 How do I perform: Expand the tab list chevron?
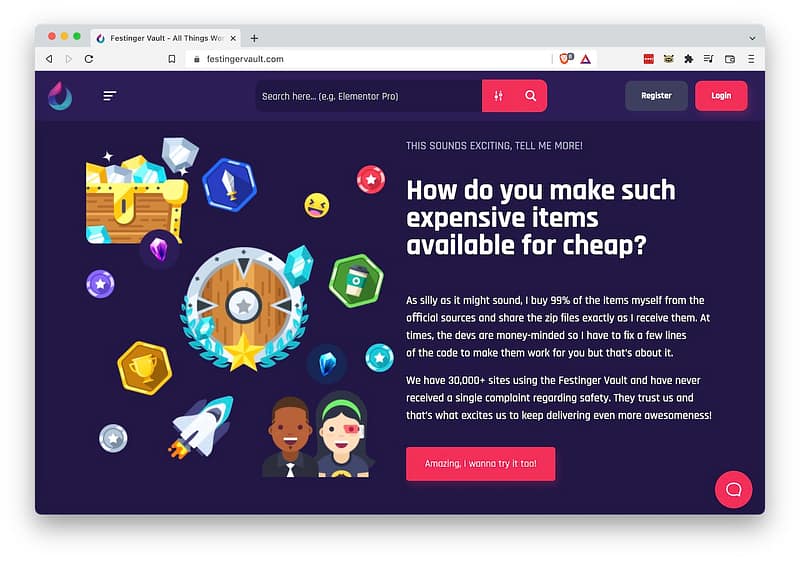point(752,38)
